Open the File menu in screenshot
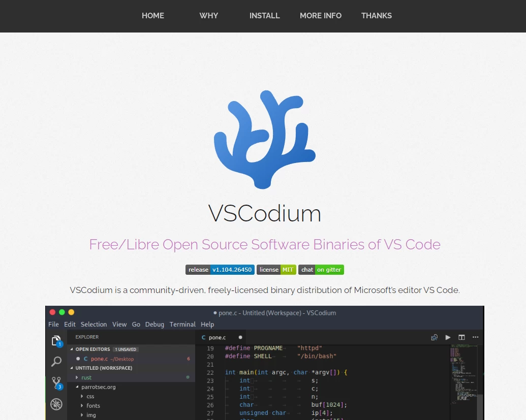Screen dimensions: 526x420 click(53, 324)
